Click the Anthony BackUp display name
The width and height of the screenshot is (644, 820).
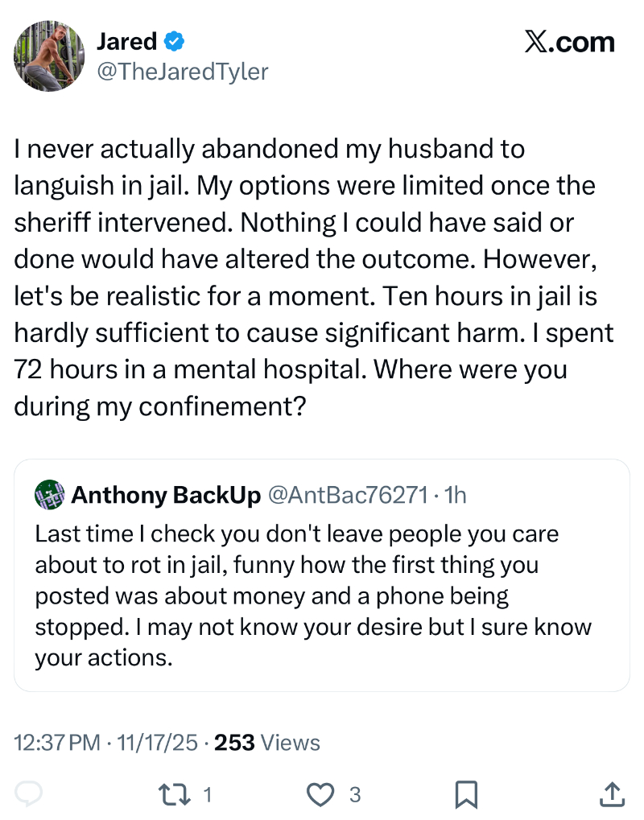[x=166, y=495]
